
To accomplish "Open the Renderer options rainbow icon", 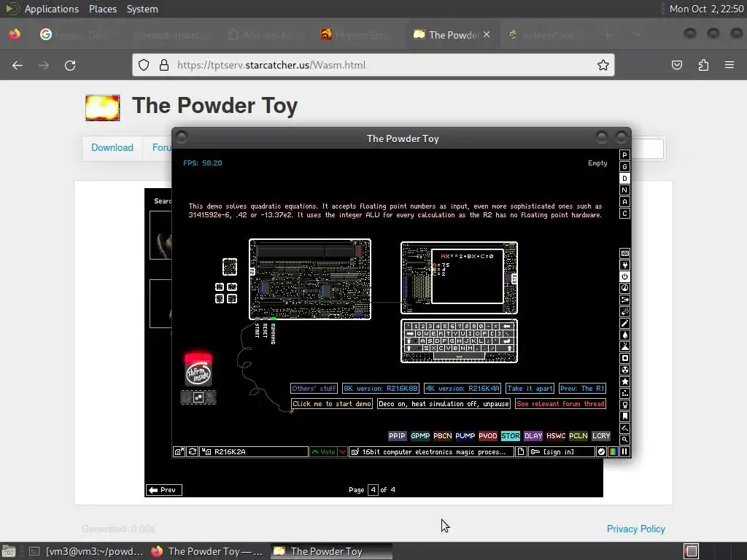I will click(x=613, y=452).
